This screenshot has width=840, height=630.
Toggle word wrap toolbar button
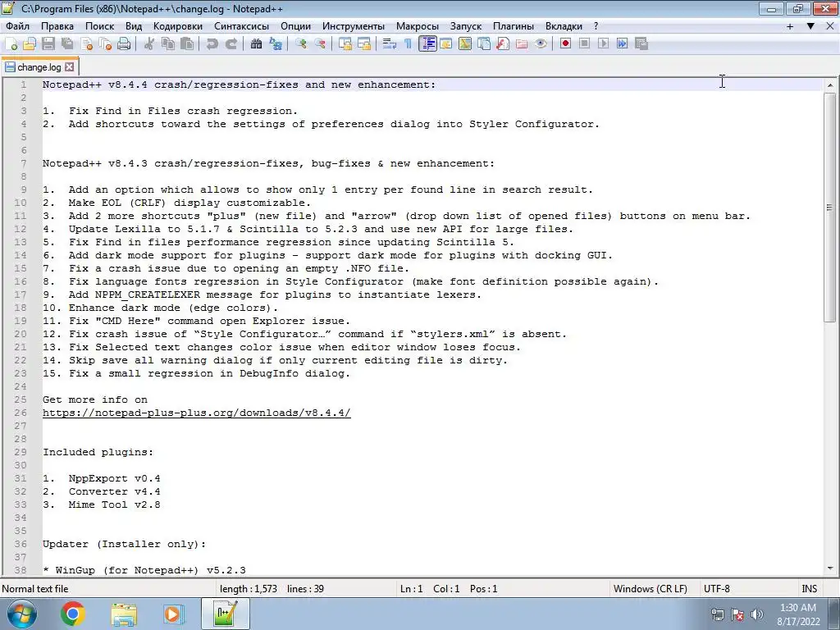390,44
